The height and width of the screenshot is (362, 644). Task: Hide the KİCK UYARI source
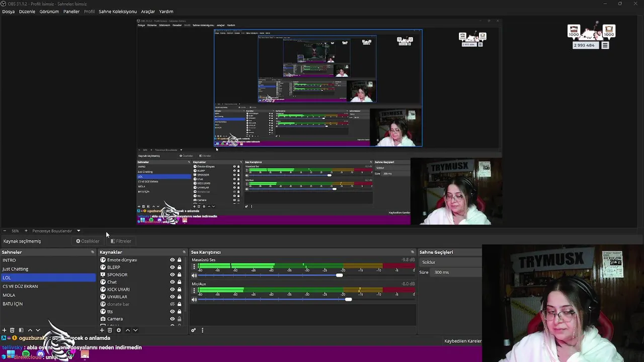tap(172, 290)
